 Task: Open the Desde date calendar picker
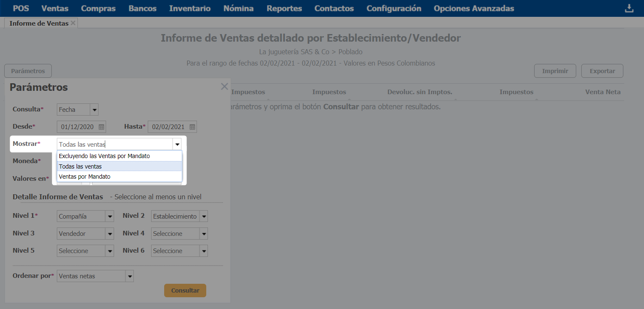click(101, 127)
